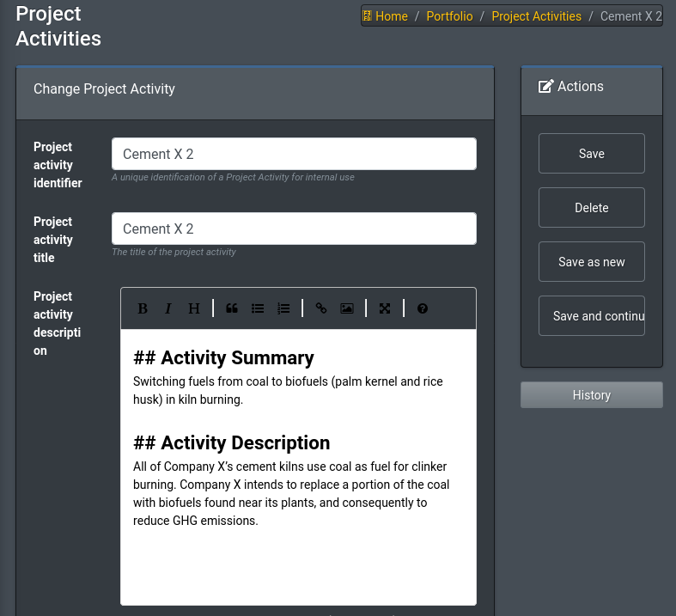Open the History of this activity
The height and width of the screenshot is (616, 676).
click(x=591, y=395)
